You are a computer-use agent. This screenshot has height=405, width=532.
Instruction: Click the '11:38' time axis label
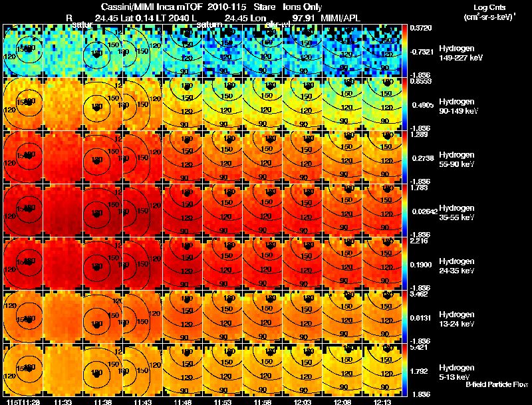103,402
